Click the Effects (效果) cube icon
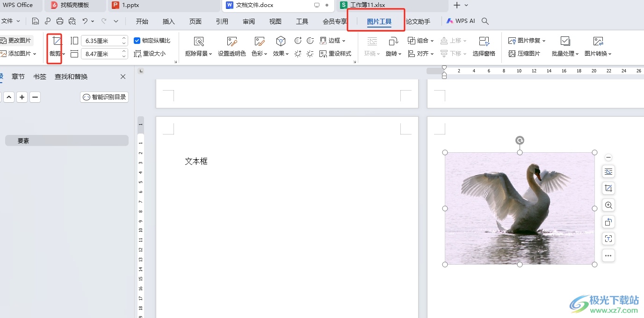The height and width of the screenshot is (318, 644). tap(281, 41)
